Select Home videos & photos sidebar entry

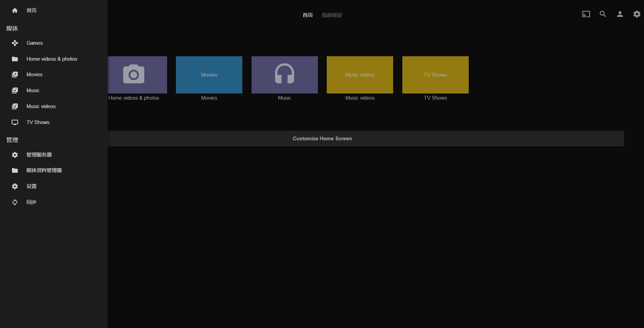pos(54,59)
